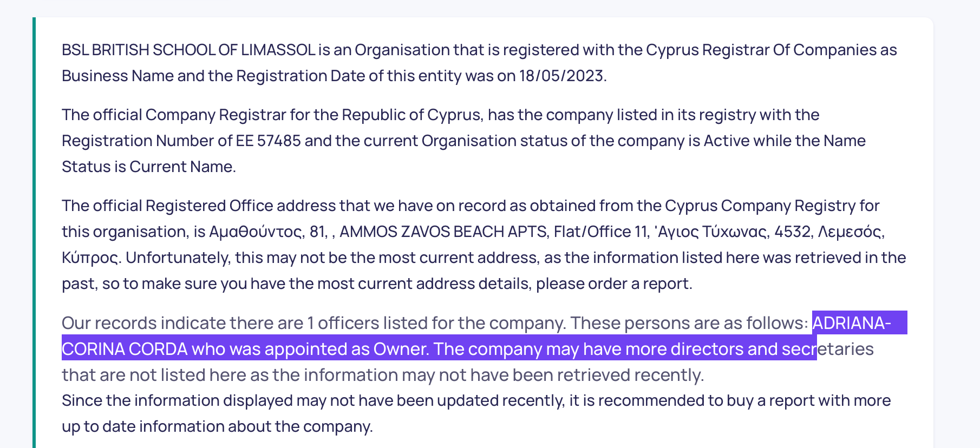Image resolution: width=980 pixels, height=448 pixels.
Task: Click the country name Κύπρος
Action: coord(89,258)
